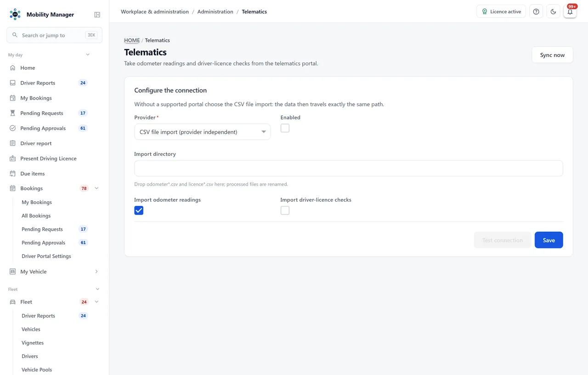Collapse the Fleet section header chevron
This screenshot has height=375, width=588.
click(97, 289)
